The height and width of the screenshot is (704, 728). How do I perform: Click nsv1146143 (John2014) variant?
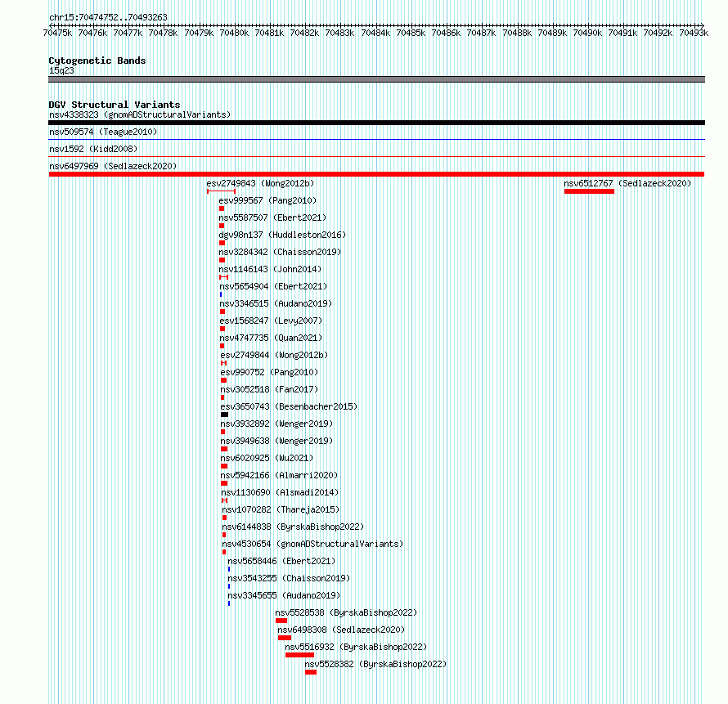pyautogui.click(x=270, y=269)
